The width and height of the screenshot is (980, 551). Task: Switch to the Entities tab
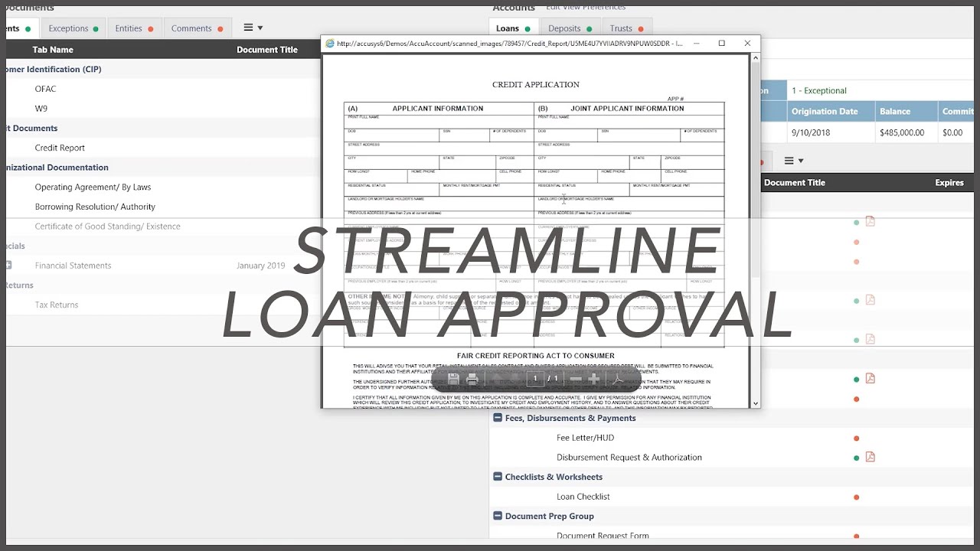pos(133,28)
